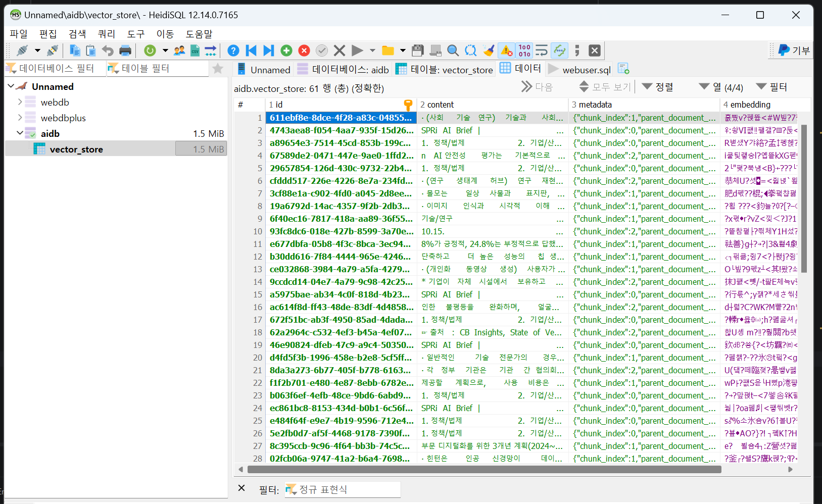Image resolution: width=822 pixels, height=504 pixels.
Task: Click the red delete row icon
Action: (x=304, y=51)
